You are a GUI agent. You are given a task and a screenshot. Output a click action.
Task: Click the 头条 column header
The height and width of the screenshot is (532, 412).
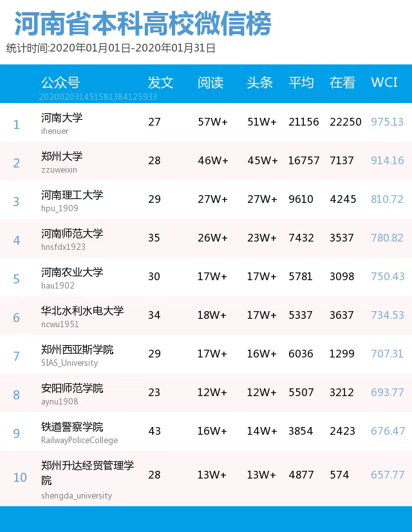(x=260, y=82)
